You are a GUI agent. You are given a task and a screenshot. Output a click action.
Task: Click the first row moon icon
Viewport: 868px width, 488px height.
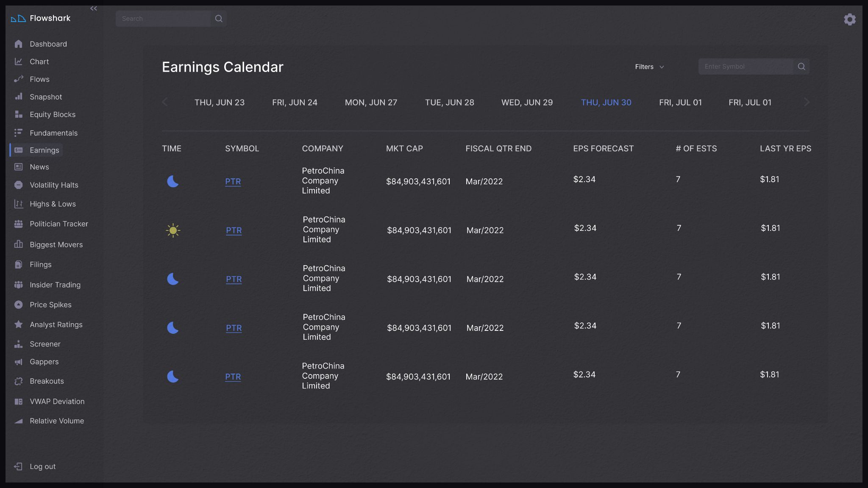point(173,181)
